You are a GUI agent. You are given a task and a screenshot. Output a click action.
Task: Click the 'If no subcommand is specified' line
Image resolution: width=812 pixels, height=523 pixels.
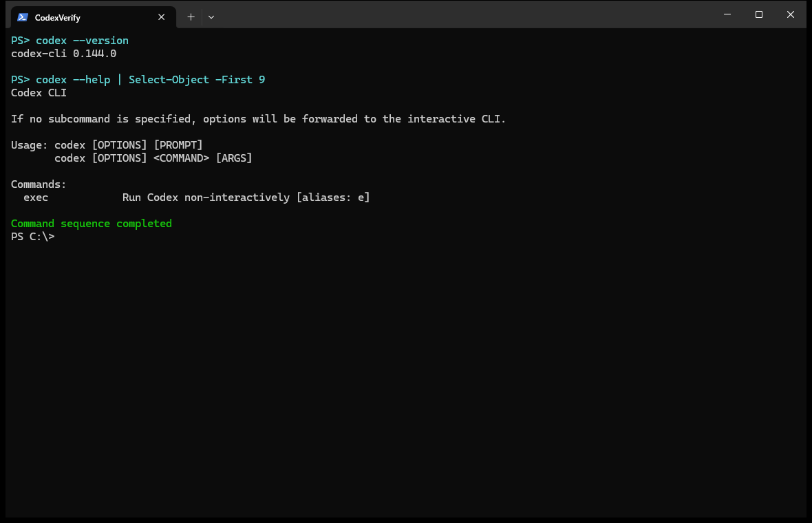point(258,119)
